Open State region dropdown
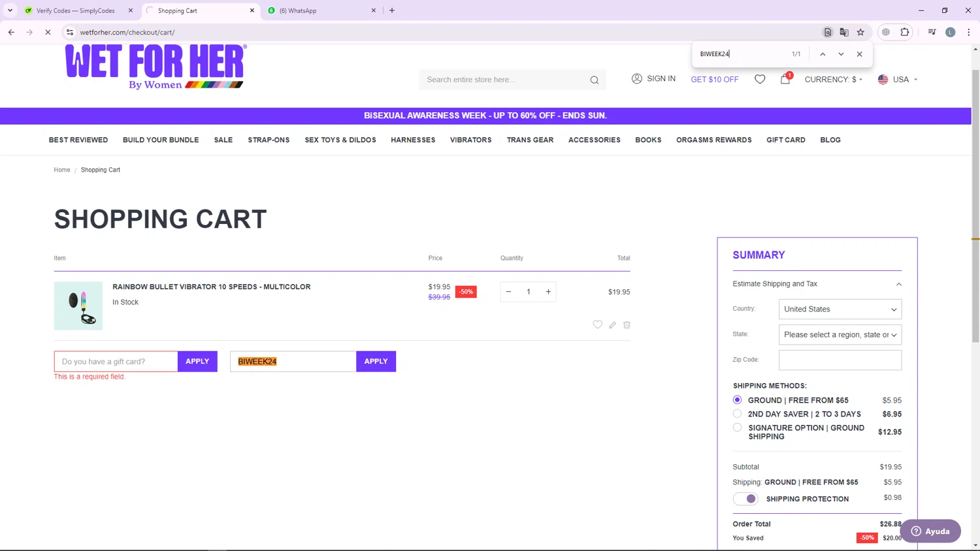Screen dimensions: 980x551 point(840,335)
